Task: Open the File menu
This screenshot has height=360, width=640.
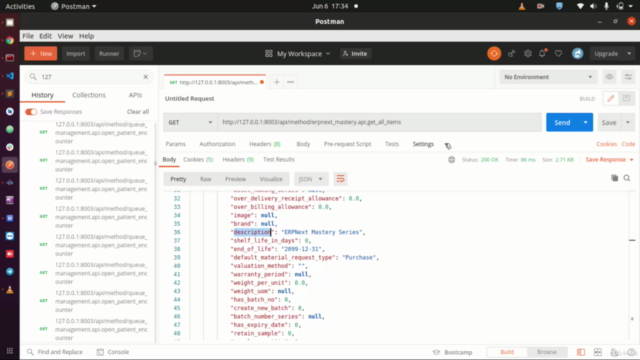Action: tap(28, 36)
